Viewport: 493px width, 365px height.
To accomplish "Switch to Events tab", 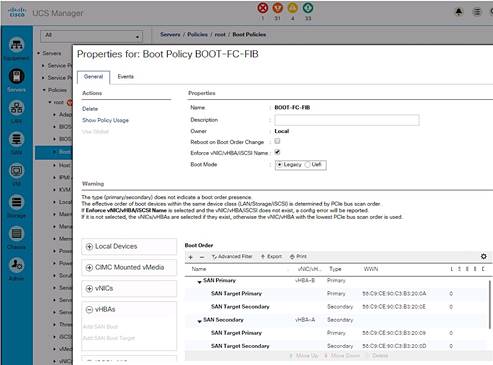I will pyautogui.click(x=126, y=77).
